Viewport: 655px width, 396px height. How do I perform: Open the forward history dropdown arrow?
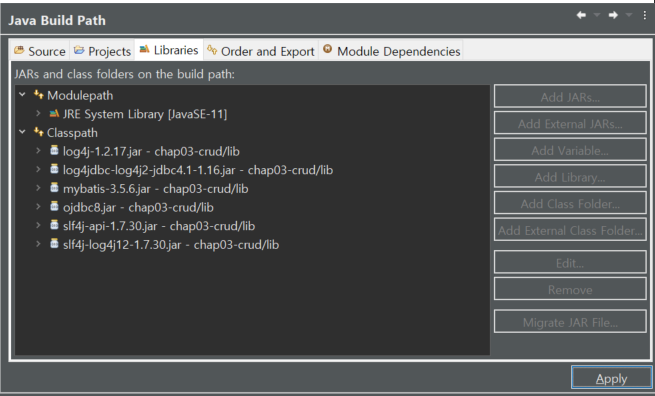(x=629, y=15)
